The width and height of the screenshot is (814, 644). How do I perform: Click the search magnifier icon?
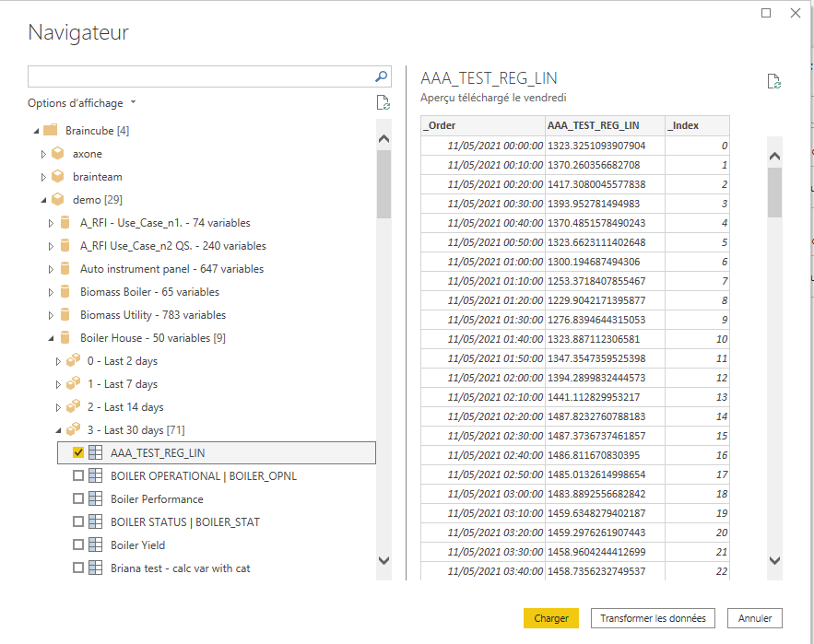point(381,76)
